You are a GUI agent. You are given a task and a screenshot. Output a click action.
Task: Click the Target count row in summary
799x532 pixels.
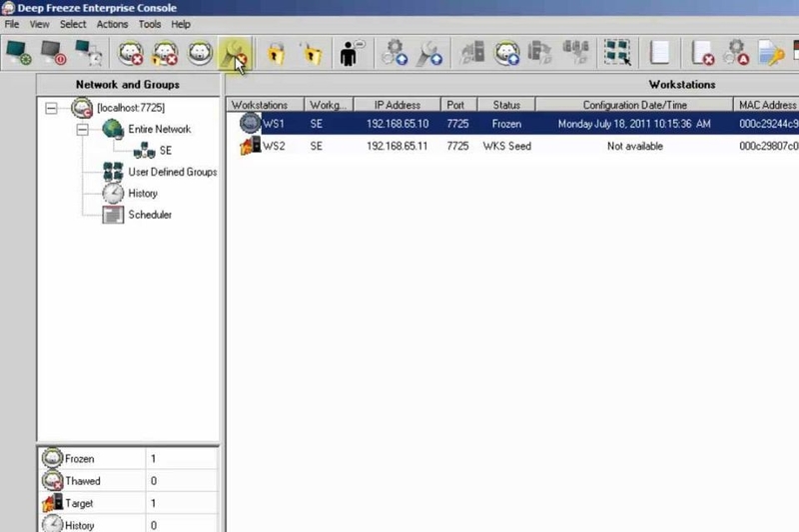129,503
